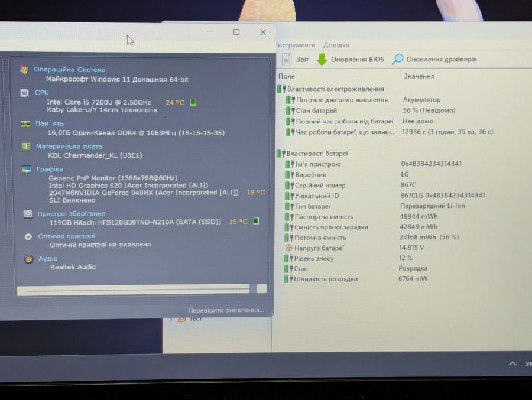Image resolution: width=532 pixels, height=400 pixels.
Task: Click Перевірити оновлення link
Action: 226,310
